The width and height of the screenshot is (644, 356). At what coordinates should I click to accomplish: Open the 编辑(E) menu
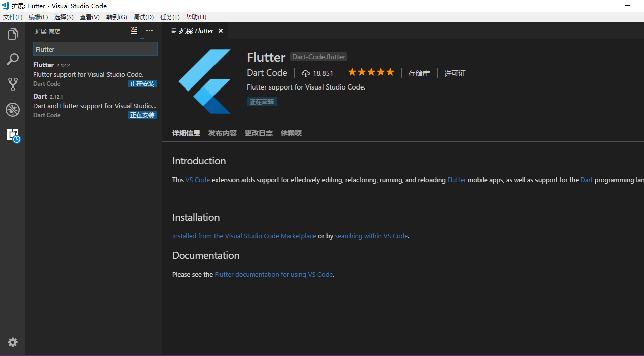point(38,17)
